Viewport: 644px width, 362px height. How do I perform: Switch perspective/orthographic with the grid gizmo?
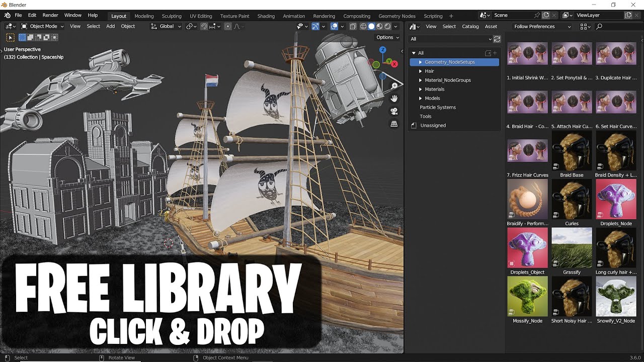(394, 124)
